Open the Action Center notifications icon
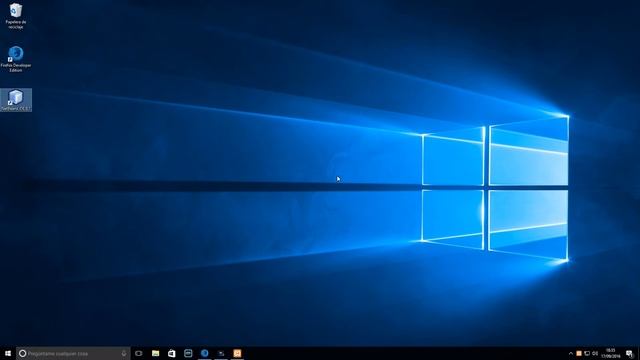Screen dimensions: 640x360 (x=630, y=353)
